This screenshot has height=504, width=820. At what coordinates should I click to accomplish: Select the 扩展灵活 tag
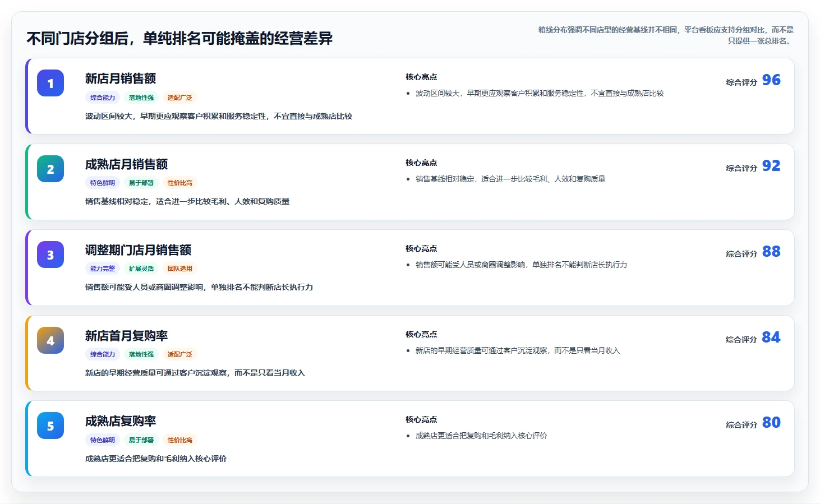[x=141, y=269]
